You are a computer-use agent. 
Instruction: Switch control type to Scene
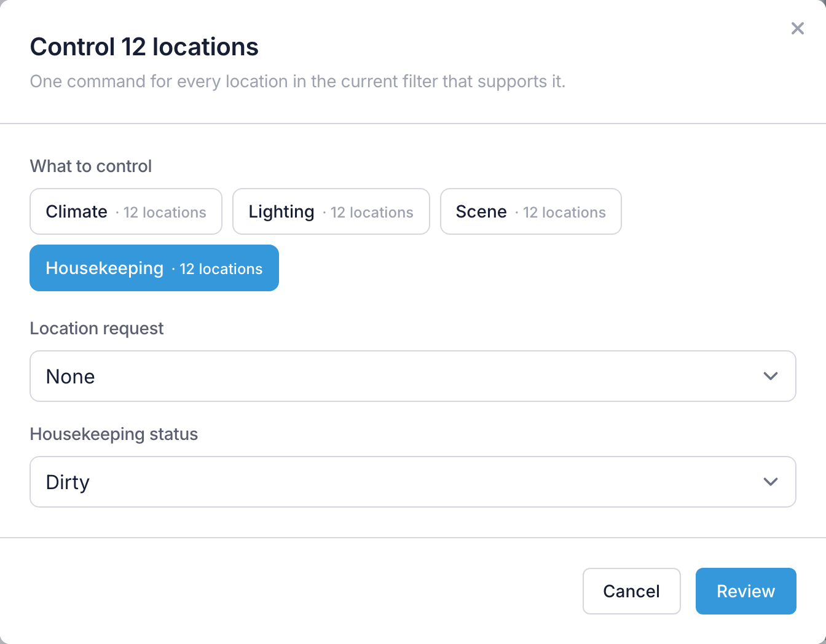click(531, 211)
